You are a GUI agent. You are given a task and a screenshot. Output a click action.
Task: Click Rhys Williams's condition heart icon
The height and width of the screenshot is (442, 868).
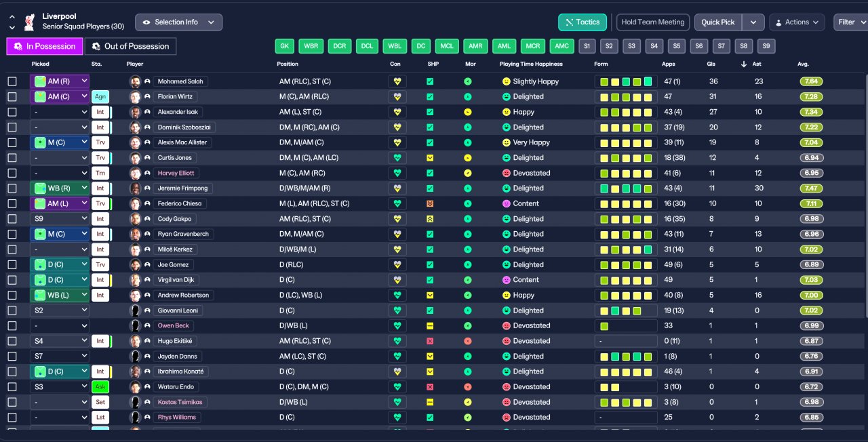397,417
